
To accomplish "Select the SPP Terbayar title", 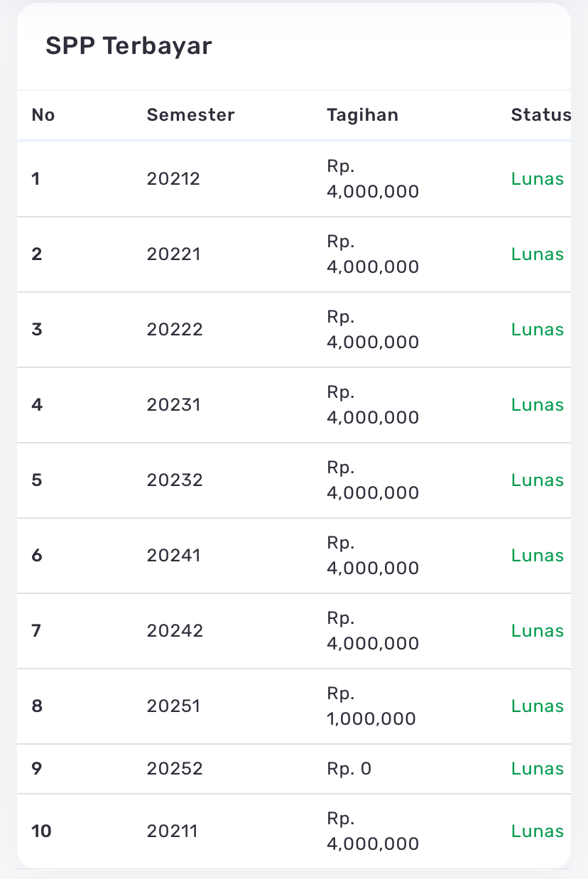I will tap(129, 46).
